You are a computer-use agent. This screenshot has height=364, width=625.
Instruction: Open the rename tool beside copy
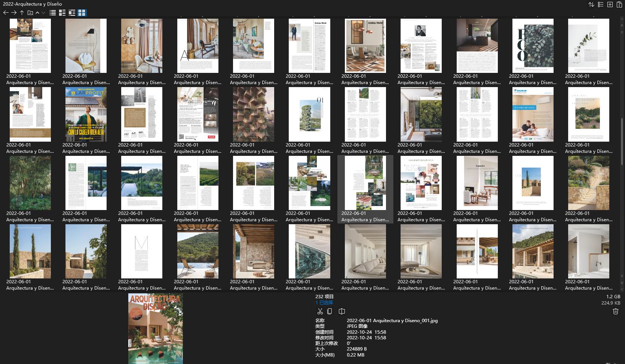(x=341, y=311)
